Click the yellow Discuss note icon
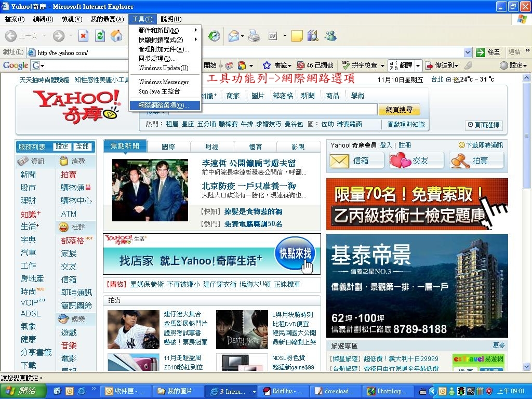 click(x=297, y=36)
